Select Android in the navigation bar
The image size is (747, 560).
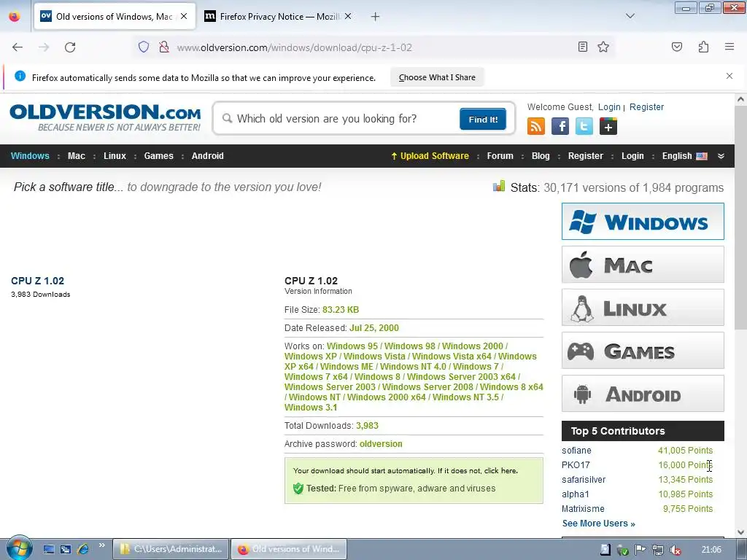207,156
